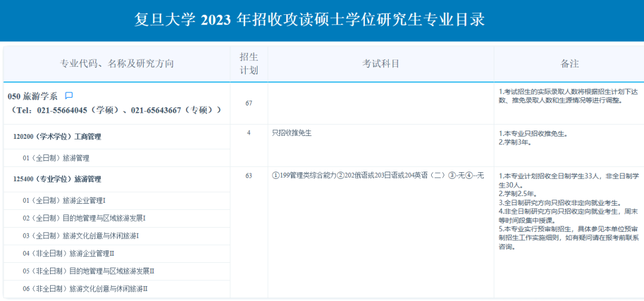This screenshot has width=644, height=301.
Task: Click the 招生计划 column header
Action: 249,64
